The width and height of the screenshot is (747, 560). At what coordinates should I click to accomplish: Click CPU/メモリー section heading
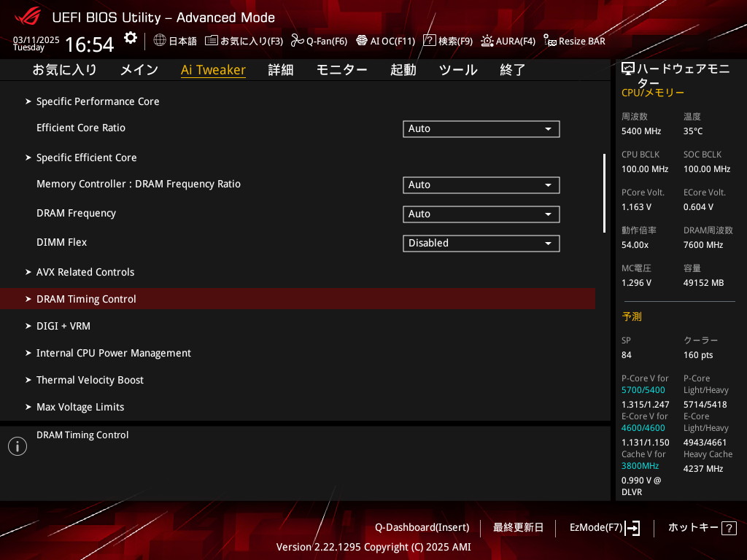pyautogui.click(x=653, y=93)
